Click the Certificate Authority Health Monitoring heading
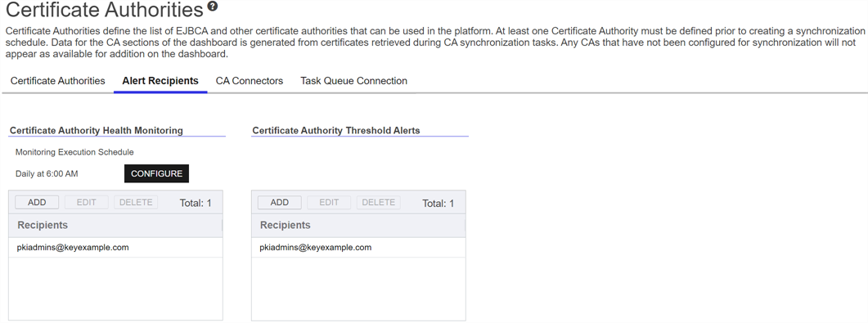Viewport: 868px width, 323px height. 97,131
